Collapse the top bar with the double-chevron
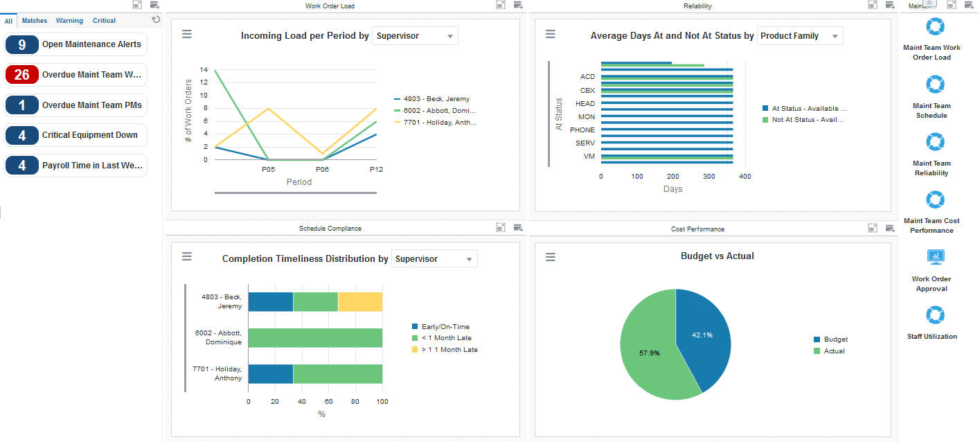Screen dimensions: 980x442 coord(930,3)
